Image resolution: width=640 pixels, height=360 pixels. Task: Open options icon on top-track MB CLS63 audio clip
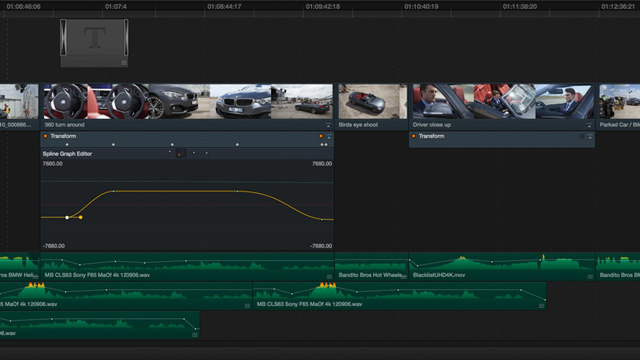coord(329,277)
